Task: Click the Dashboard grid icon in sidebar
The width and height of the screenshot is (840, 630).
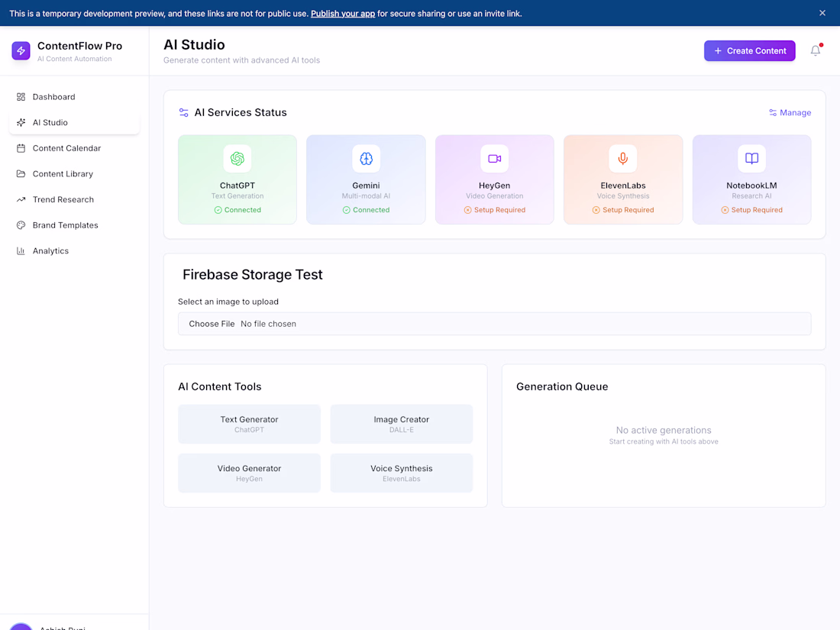Action: pyautogui.click(x=21, y=97)
